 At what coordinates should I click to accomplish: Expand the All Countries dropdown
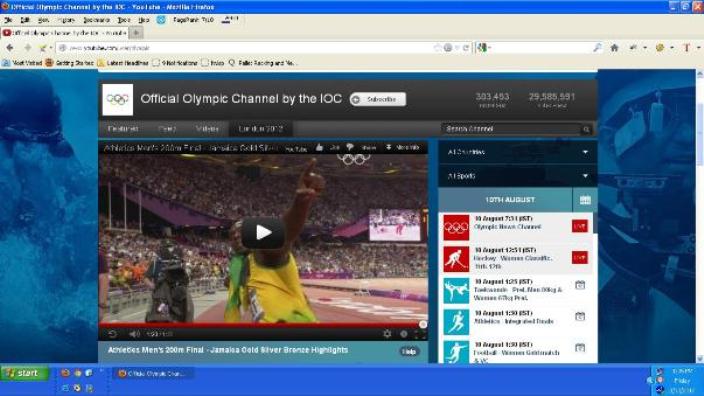click(x=517, y=152)
